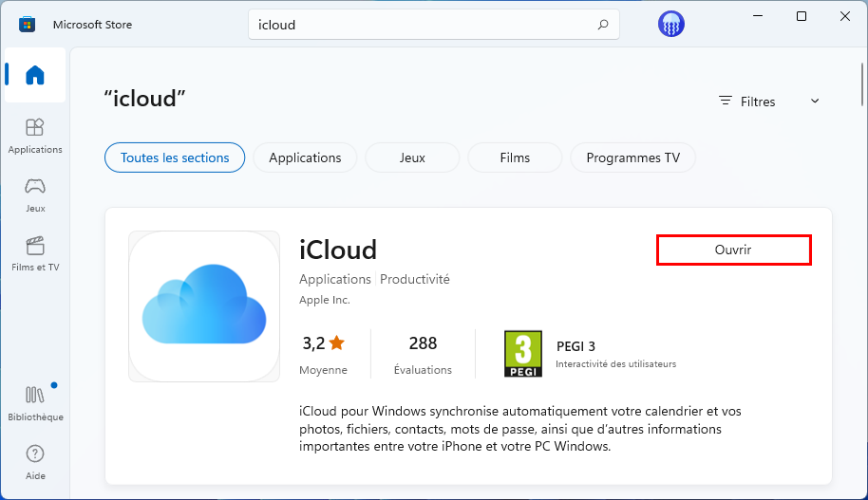The image size is (868, 500).
Task: Click the Apple Inc. publisher name
Action: [x=325, y=300]
